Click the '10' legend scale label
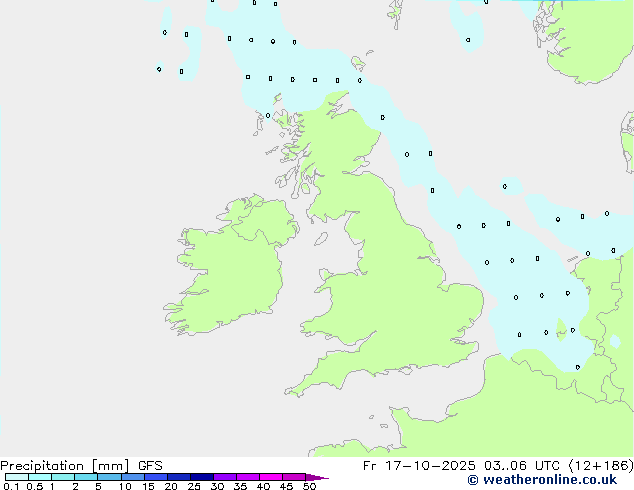 tap(125, 486)
